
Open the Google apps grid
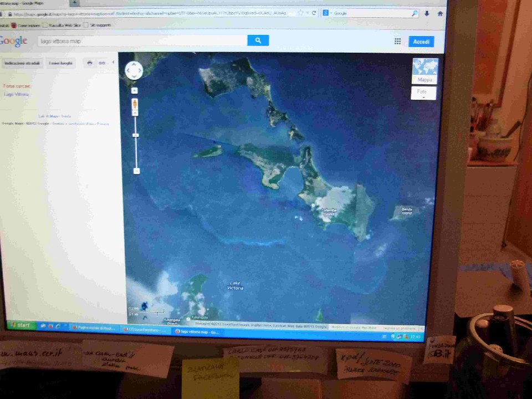pyautogui.click(x=397, y=42)
